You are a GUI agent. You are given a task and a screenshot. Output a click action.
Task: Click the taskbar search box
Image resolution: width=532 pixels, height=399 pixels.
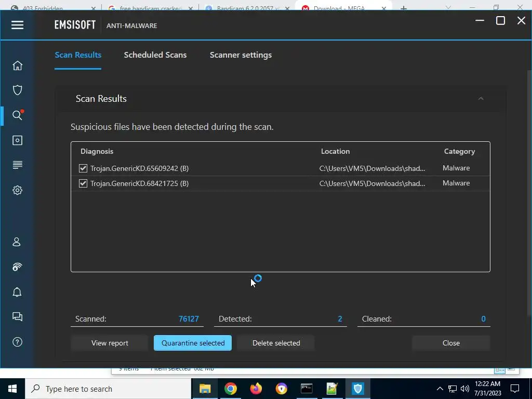108,389
